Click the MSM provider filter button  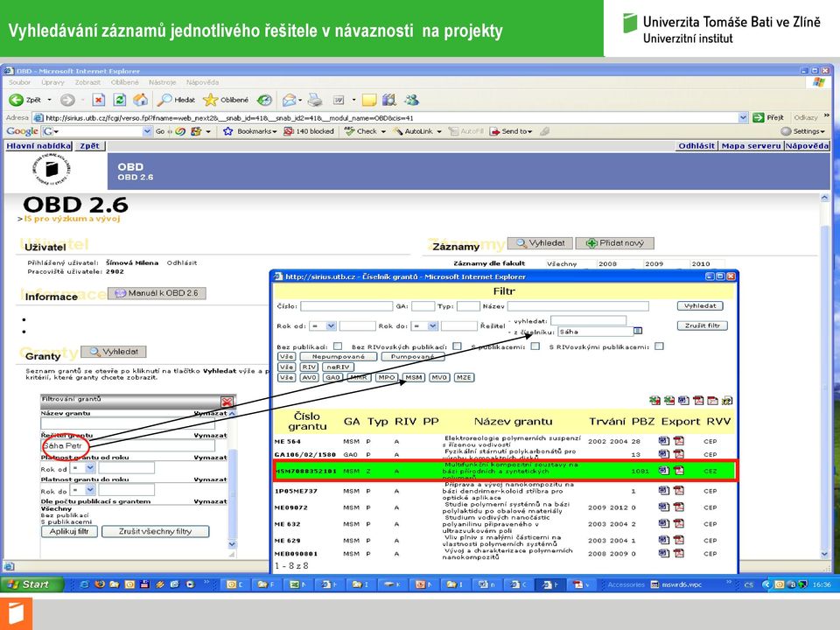tap(414, 377)
